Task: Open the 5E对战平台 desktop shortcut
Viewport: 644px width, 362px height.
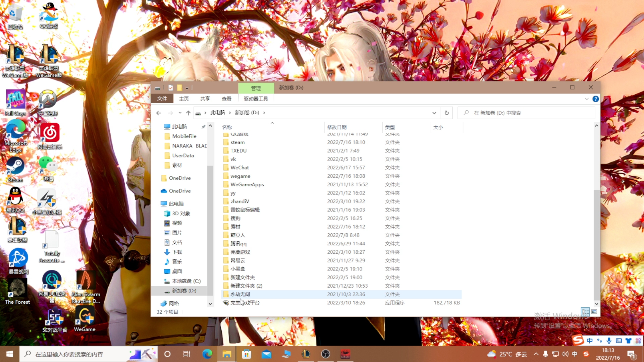Action: coord(55,320)
